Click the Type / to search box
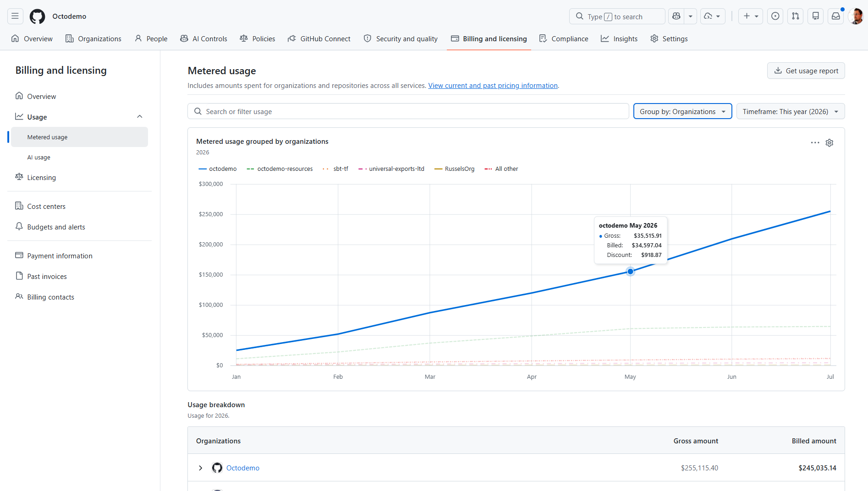The image size is (868, 491). pyautogui.click(x=617, y=16)
